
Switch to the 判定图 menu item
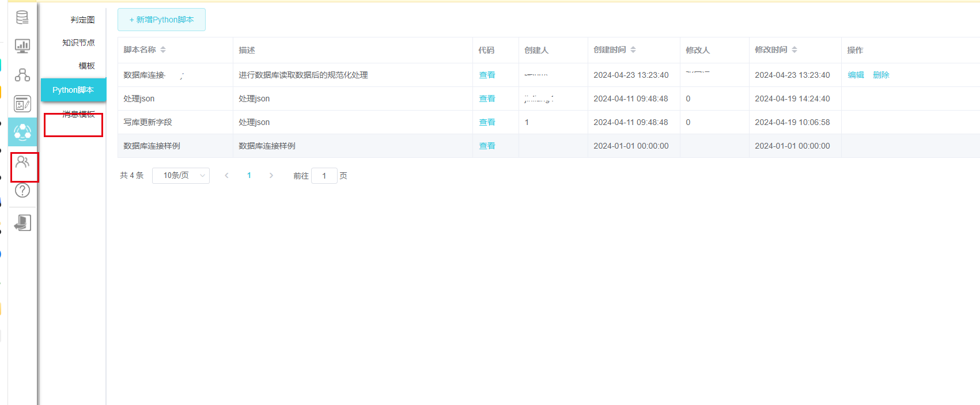click(82, 20)
